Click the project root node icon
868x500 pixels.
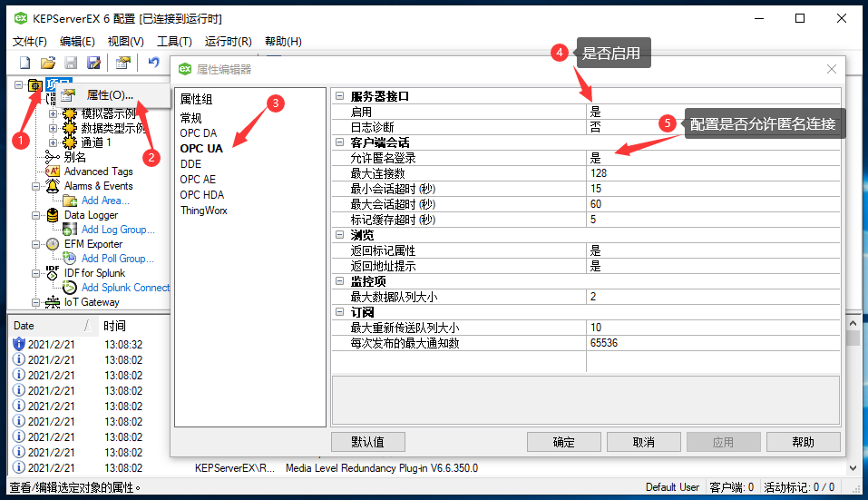[34, 85]
